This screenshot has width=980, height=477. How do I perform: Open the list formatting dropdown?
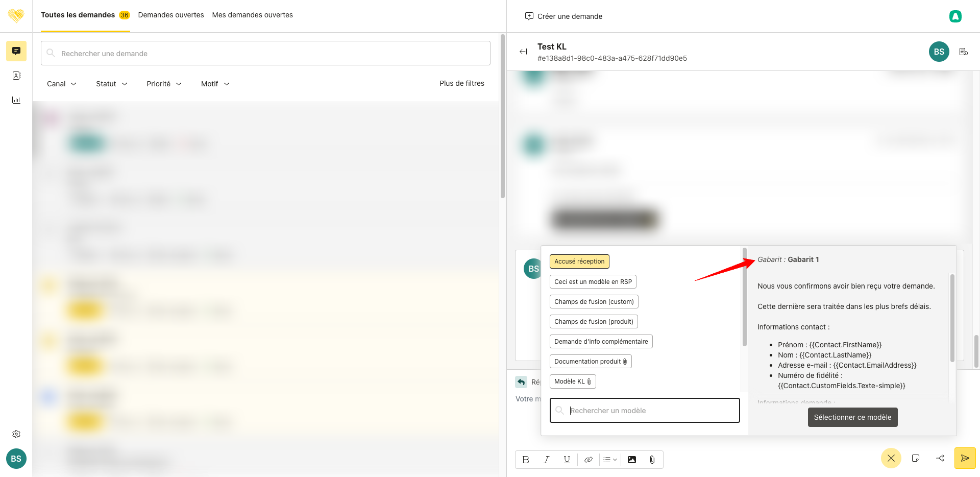610,460
